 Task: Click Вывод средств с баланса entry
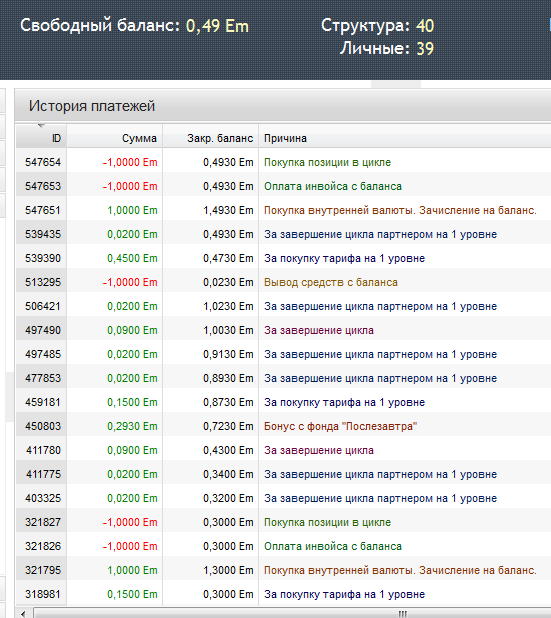(331, 282)
